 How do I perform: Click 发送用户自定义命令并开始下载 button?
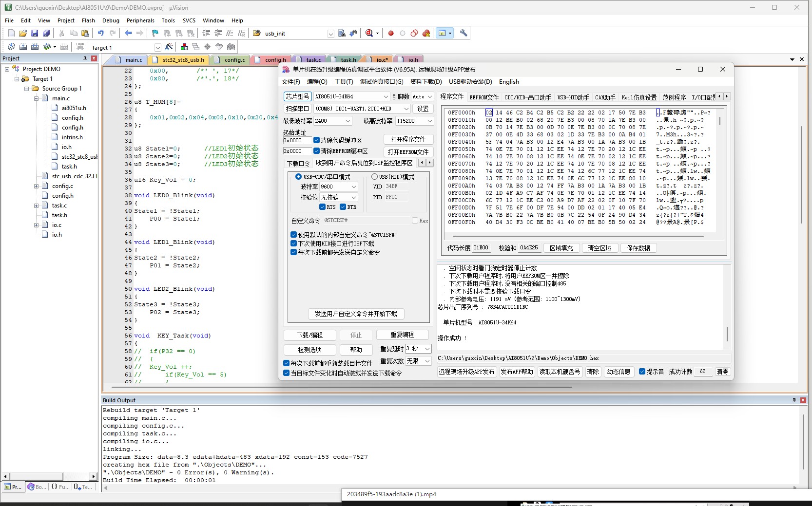pyautogui.click(x=356, y=314)
